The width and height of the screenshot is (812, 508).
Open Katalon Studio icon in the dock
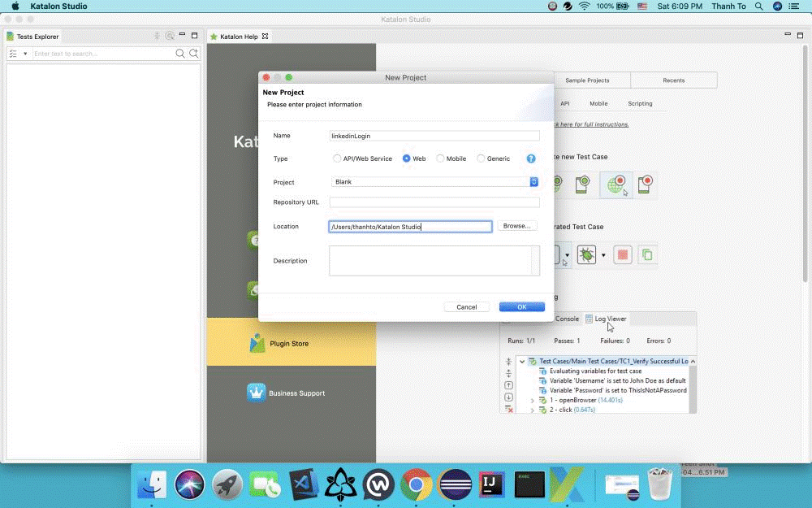(567, 484)
